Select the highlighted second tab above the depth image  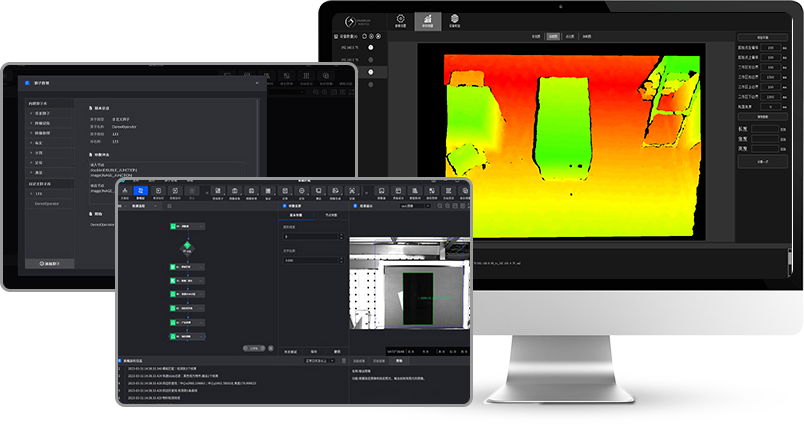point(553,35)
